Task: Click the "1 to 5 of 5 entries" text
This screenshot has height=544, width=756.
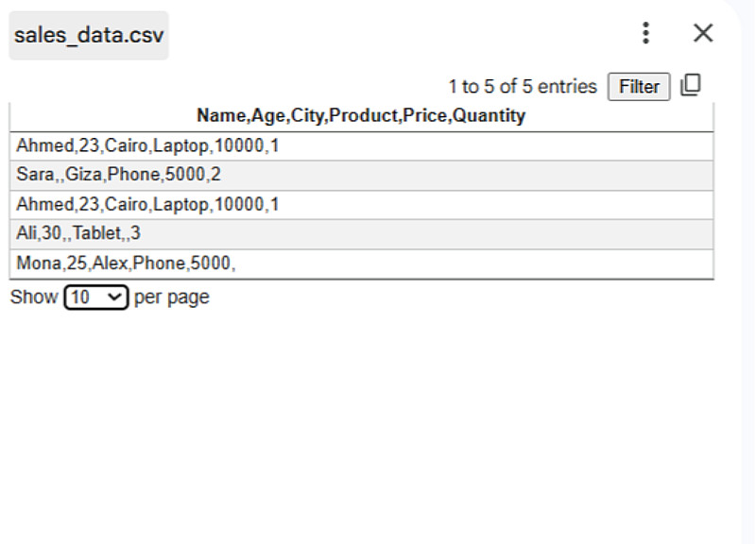Action: 523,87
